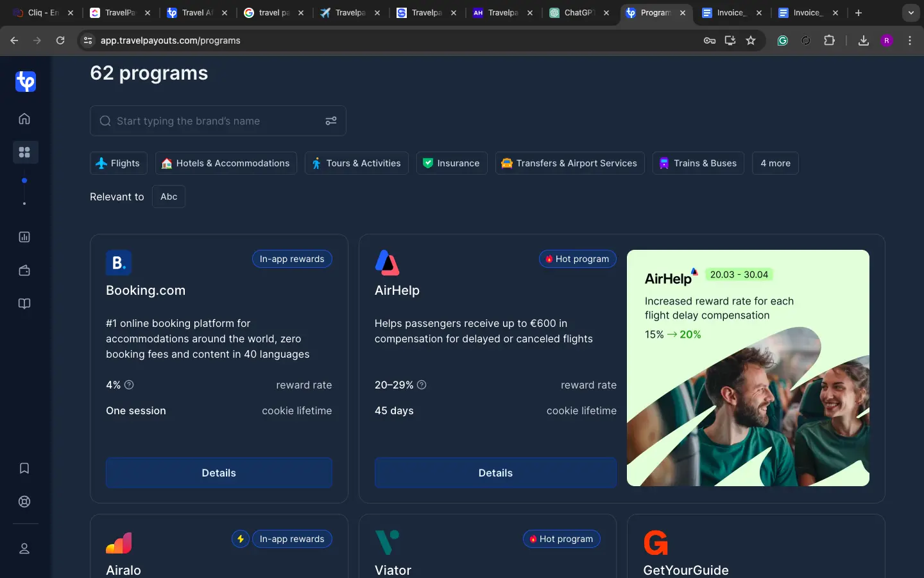Viewport: 924px width, 578px height.
Task: Filter by Flights category
Action: click(119, 163)
